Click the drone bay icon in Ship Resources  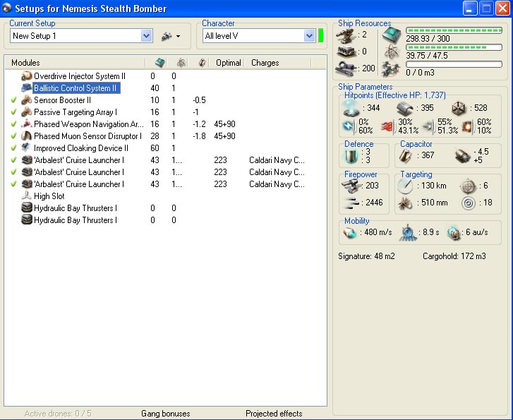click(x=392, y=69)
